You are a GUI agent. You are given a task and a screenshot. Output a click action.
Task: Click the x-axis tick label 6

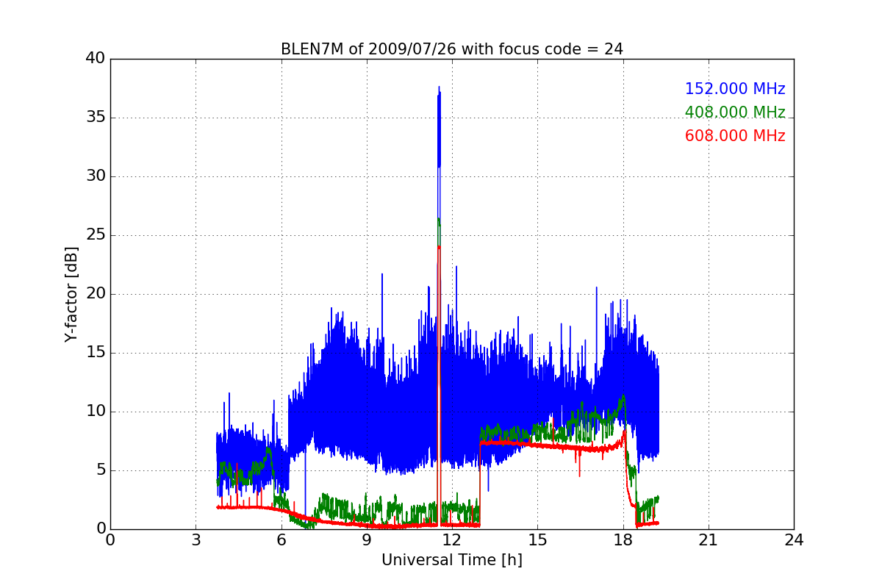[282, 540]
